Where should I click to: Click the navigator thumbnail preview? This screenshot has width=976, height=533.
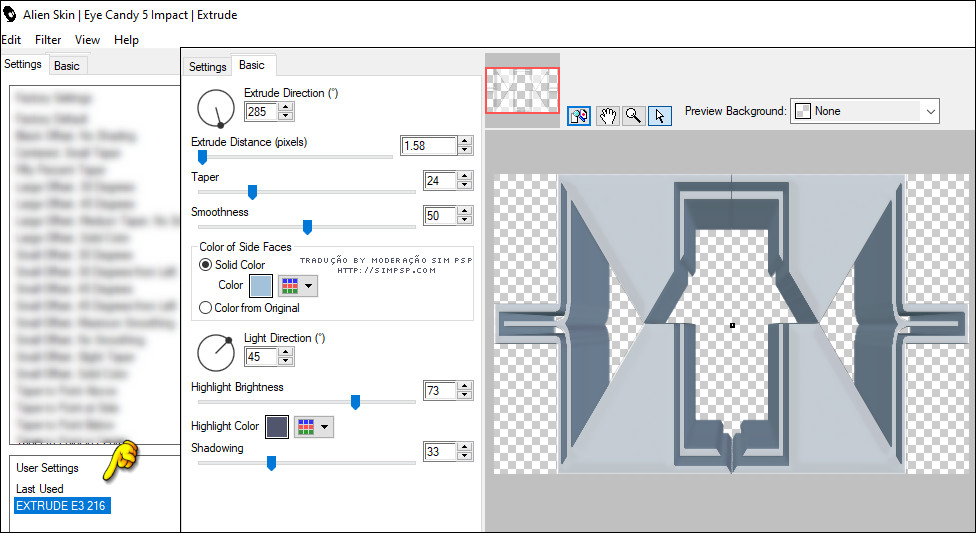(x=522, y=91)
